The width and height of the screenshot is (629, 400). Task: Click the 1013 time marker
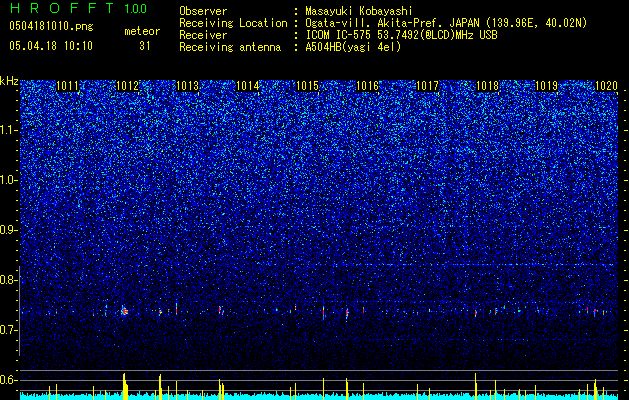pos(187,86)
